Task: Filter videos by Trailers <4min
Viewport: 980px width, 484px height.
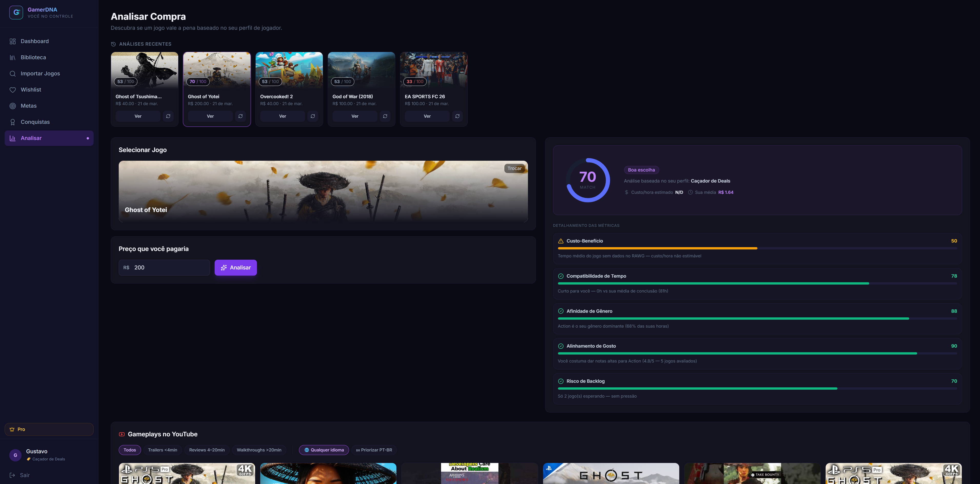Action: [163, 450]
